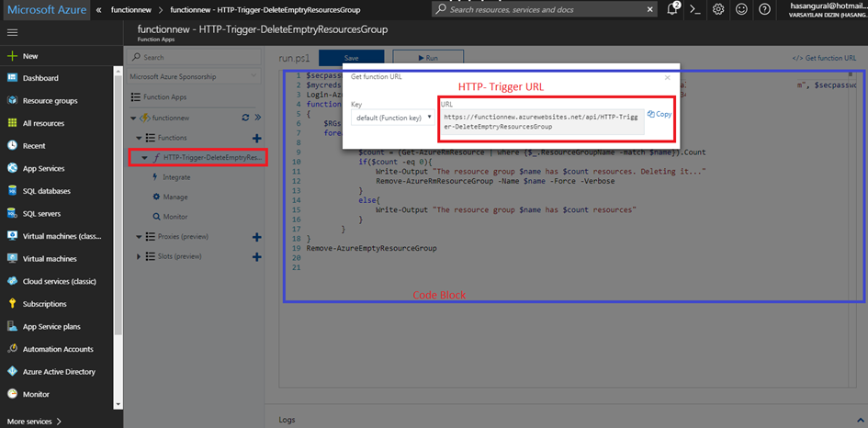Click the Logs panel title
868x428 pixels.
click(287, 421)
